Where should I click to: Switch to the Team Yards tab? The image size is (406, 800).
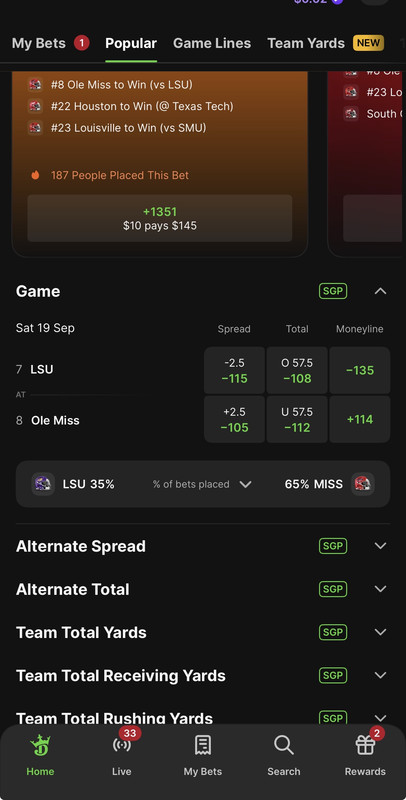click(x=306, y=43)
